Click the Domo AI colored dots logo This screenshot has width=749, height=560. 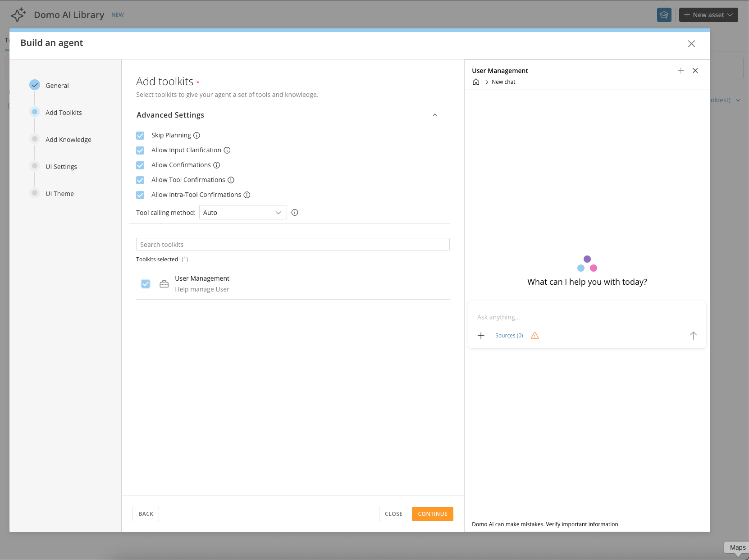pyautogui.click(x=587, y=264)
